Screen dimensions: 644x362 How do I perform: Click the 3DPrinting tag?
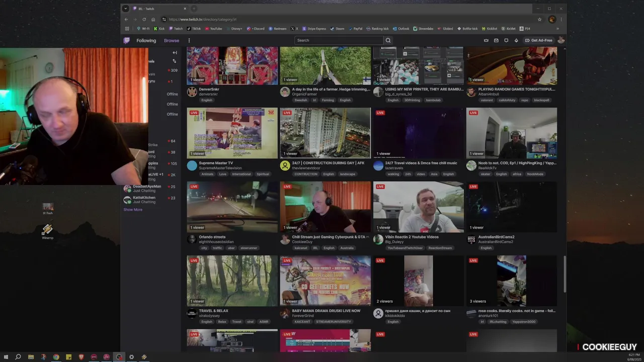412,100
